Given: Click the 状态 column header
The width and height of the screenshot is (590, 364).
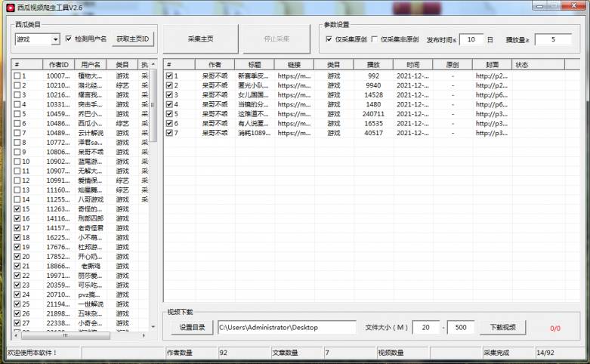Looking at the screenshot, I should click(538, 65).
